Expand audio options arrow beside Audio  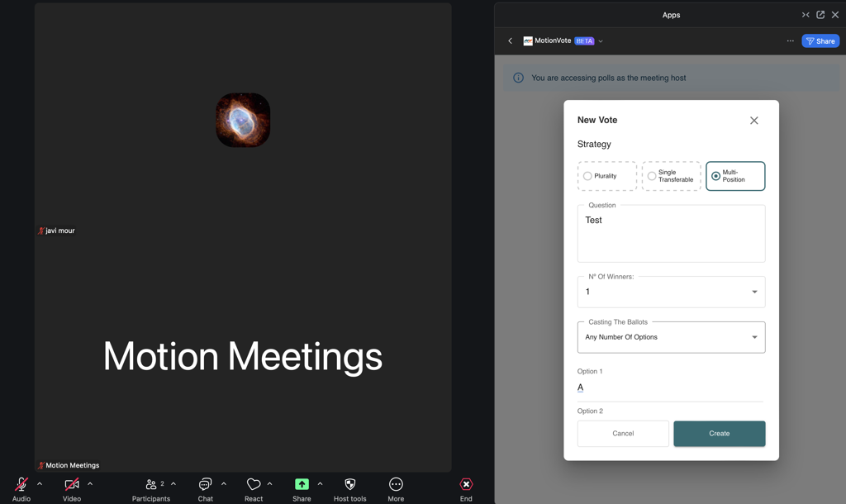(x=40, y=484)
